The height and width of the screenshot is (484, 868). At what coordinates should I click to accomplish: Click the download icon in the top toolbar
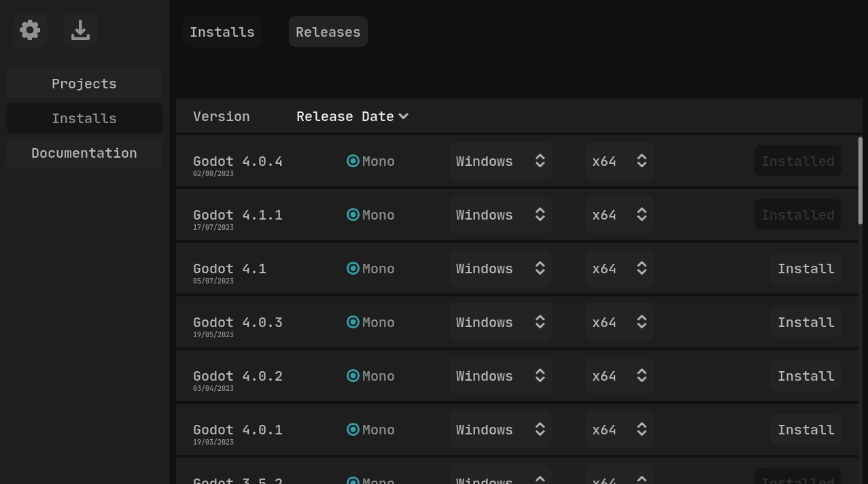pos(80,30)
